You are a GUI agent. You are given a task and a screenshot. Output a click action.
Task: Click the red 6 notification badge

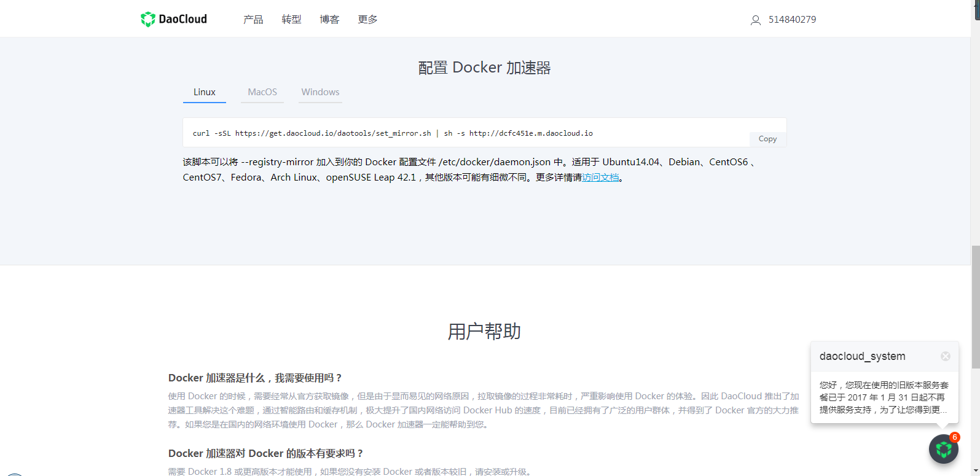click(954, 437)
